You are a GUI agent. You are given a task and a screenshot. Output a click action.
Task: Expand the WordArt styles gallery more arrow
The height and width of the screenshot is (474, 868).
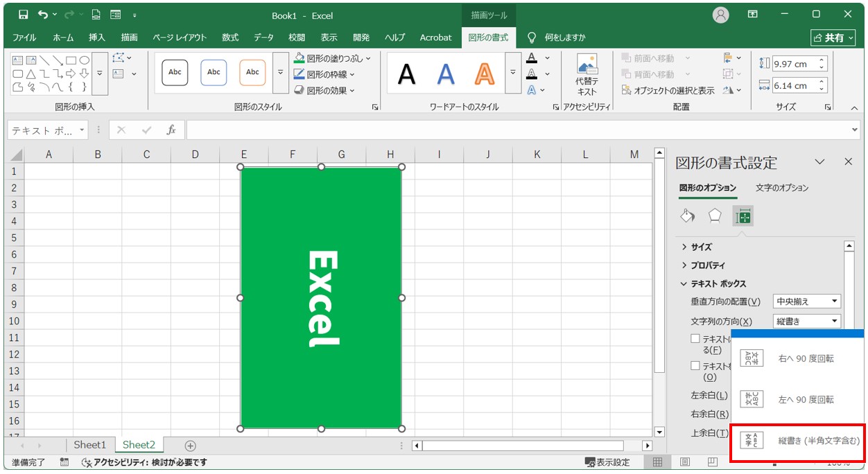512,72
